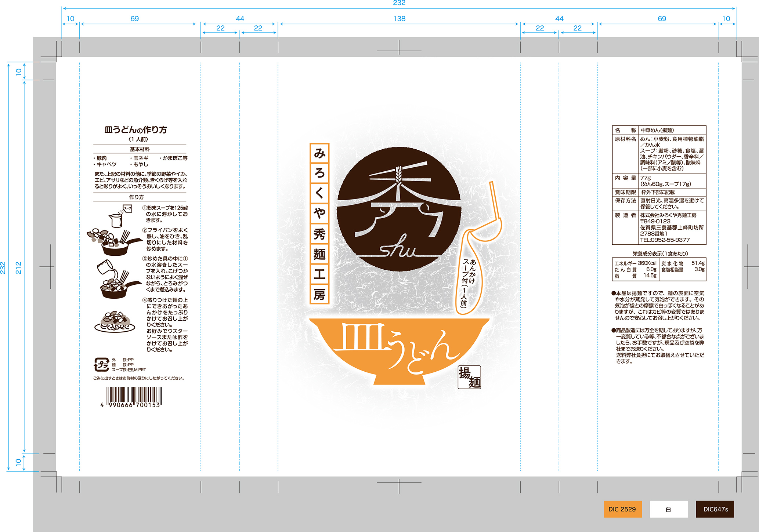Click the 枠外下部に記載 table cell
Screen dimensions: 759x532
point(658,192)
